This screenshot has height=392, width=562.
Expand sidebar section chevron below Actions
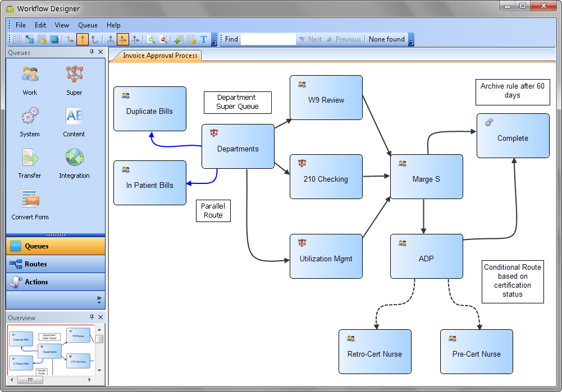tap(99, 300)
